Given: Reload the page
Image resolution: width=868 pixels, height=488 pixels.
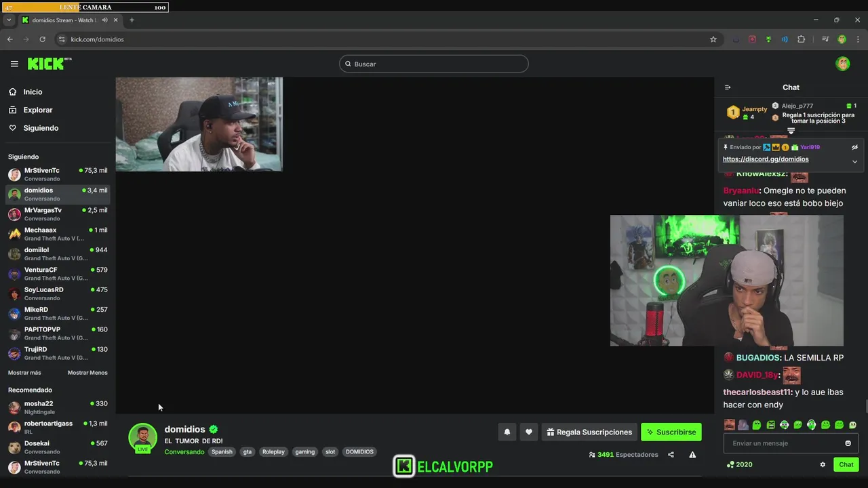Looking at the screenshot, I should tap(42, 39).
